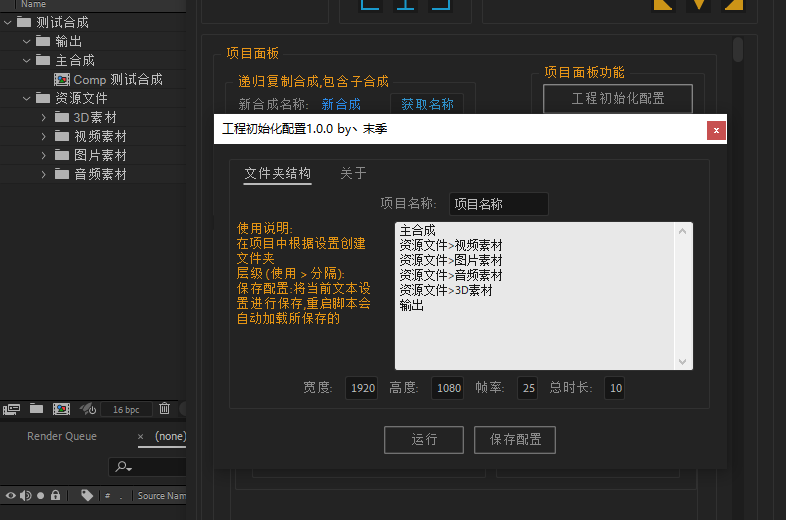
Task: Toggle the audio speaker column switch
Action: tap(26, 495)
